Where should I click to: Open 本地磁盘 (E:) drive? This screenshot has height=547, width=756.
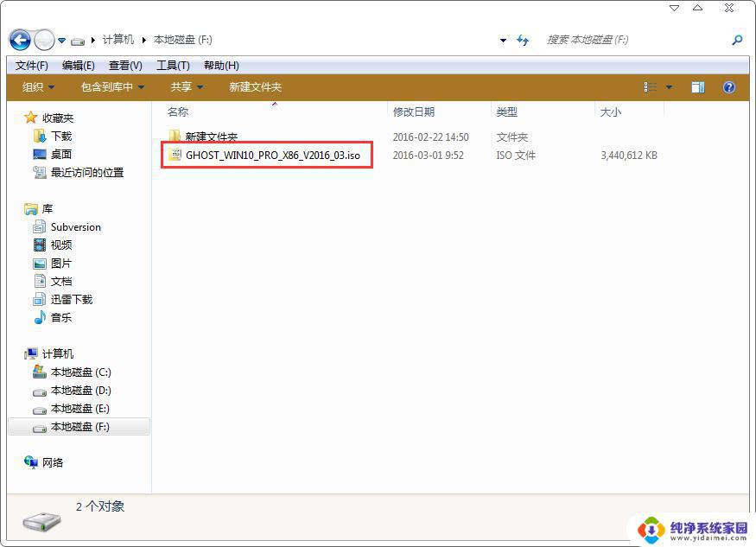pyautogui.click(x=80, y=409)
